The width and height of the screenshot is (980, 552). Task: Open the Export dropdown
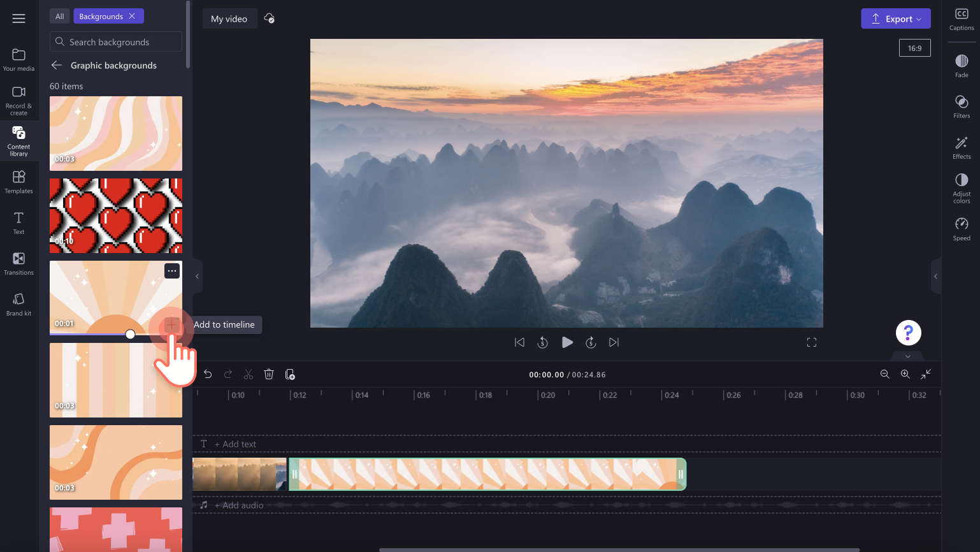pyautogui.click(x=896, y=18)
